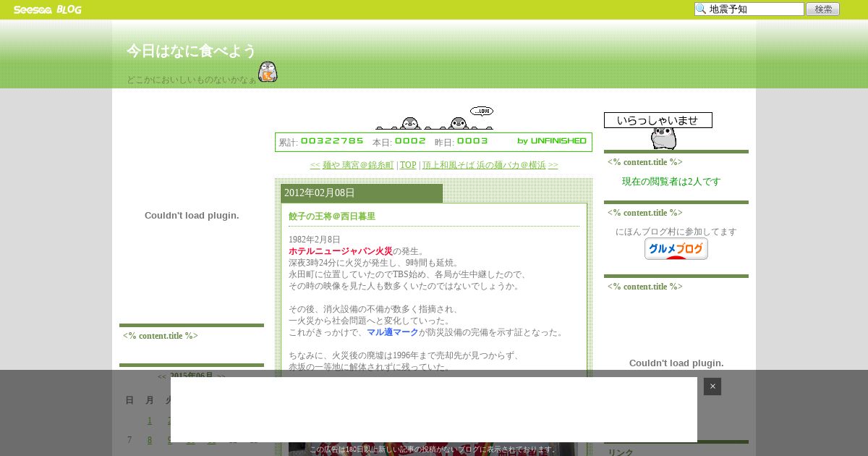Go to next post via >> arrow
Image resolution: width=868 pixels, height=456 pixels.
pyautogui.click(x=553, y=165)
